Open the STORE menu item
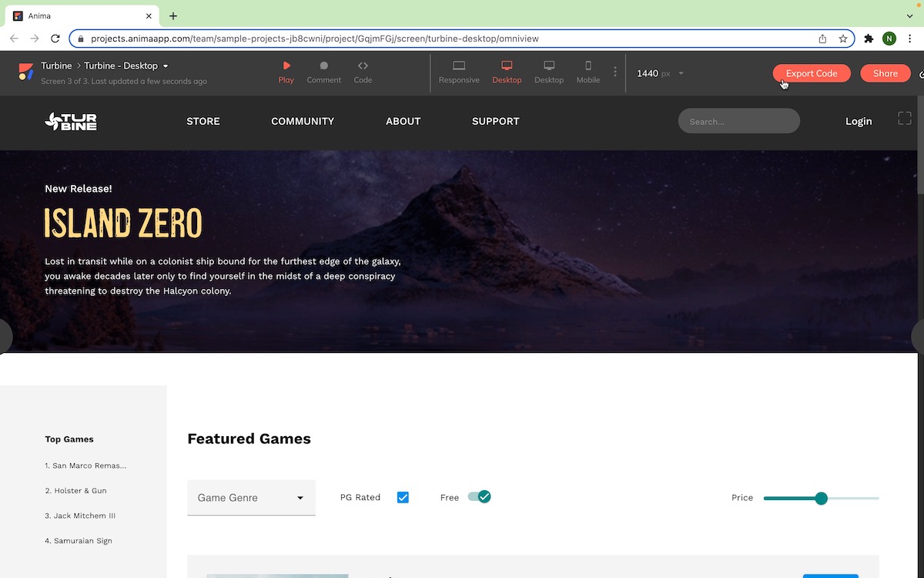924x578 pixels. (203, 121)
